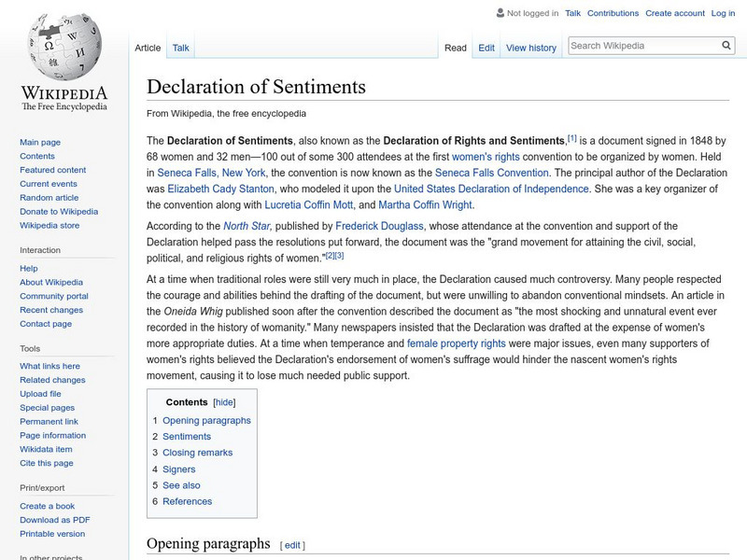Open Special pages
The height and width of the screenshot is (560, 747).
48,408
